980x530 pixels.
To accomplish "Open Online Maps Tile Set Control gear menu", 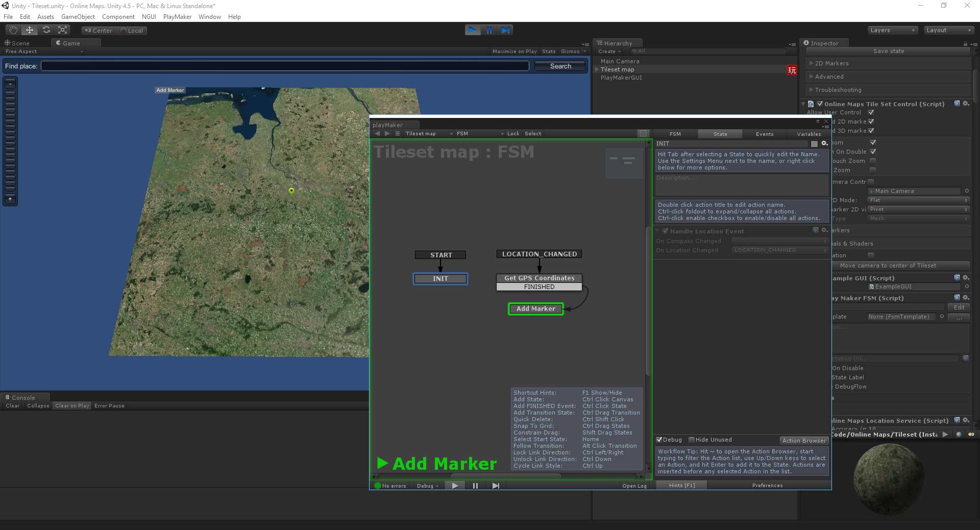I will click(966, 104).
